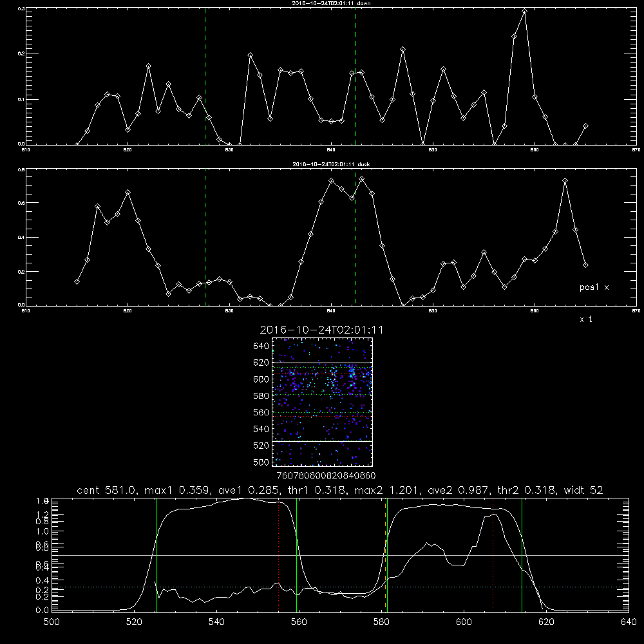Viewport: 644px width, 644px height.
Task: Click dusk plot y-axis label 0.6
Action: tap(22, 203)
